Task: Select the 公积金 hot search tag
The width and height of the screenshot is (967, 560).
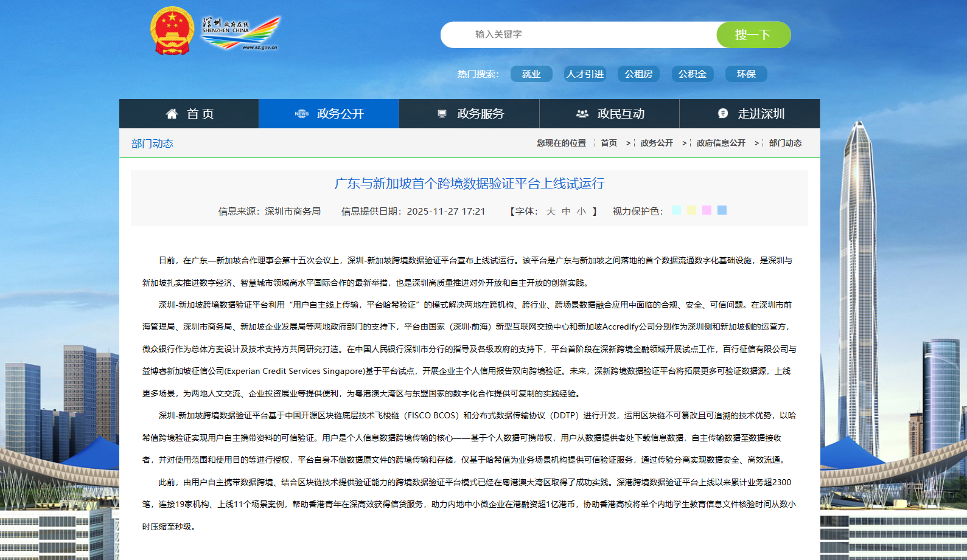Action: click(692, 74)
